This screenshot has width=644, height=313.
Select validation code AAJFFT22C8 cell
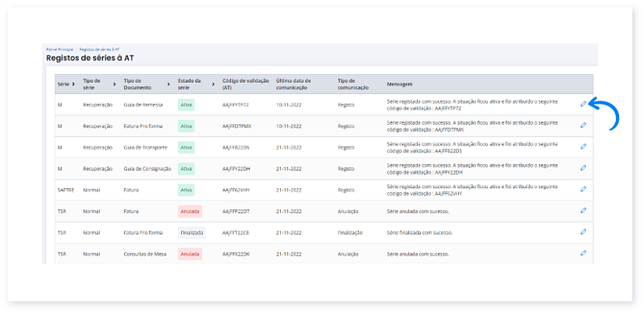point(236,233)
